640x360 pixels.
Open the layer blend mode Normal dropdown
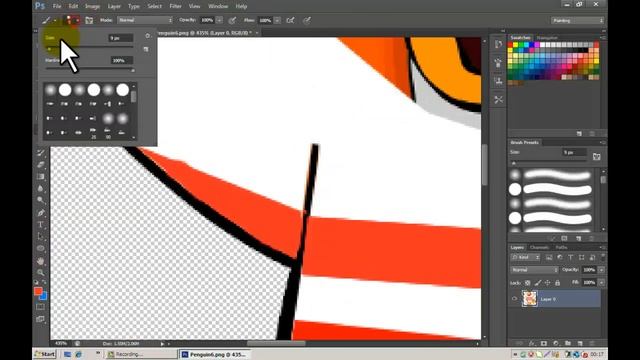pos(534,270)
